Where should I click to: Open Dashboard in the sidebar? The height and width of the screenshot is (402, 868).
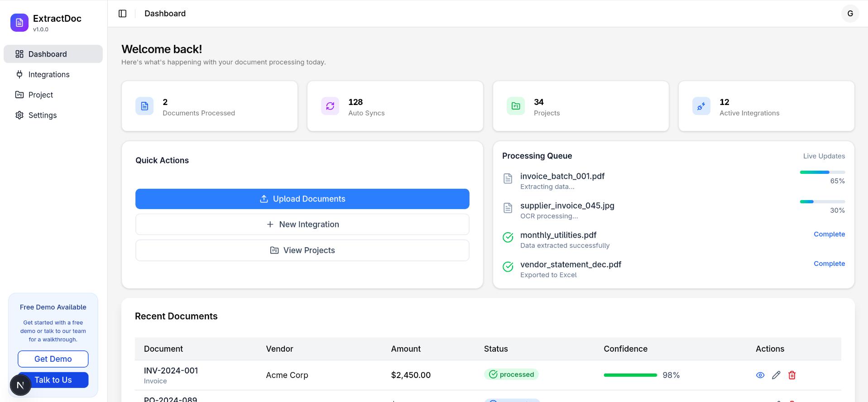click(x=53, y=54)
